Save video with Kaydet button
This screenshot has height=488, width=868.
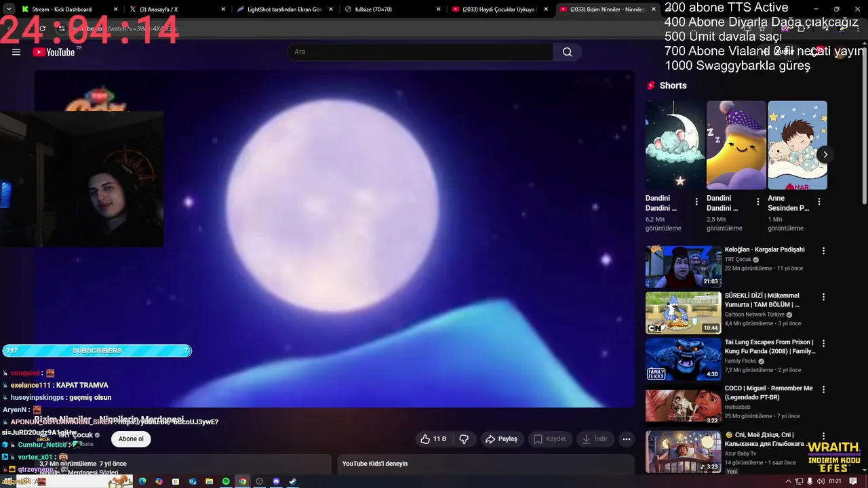pos(550,439)
